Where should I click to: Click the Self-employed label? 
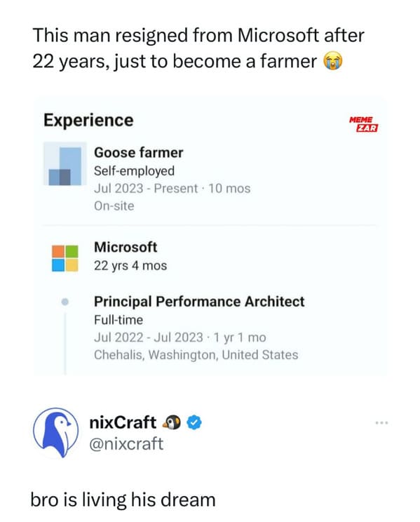(134, 171)
